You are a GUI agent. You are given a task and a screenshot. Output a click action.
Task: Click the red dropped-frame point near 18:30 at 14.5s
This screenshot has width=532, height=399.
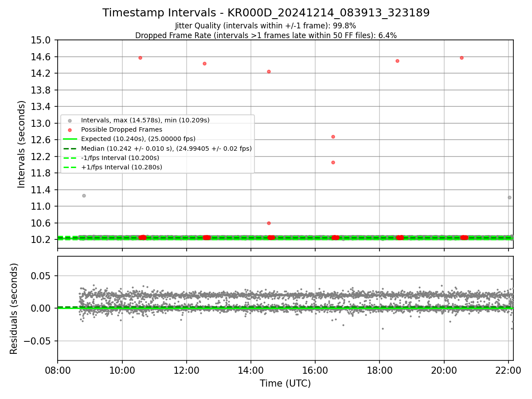[x=397, y=61]
